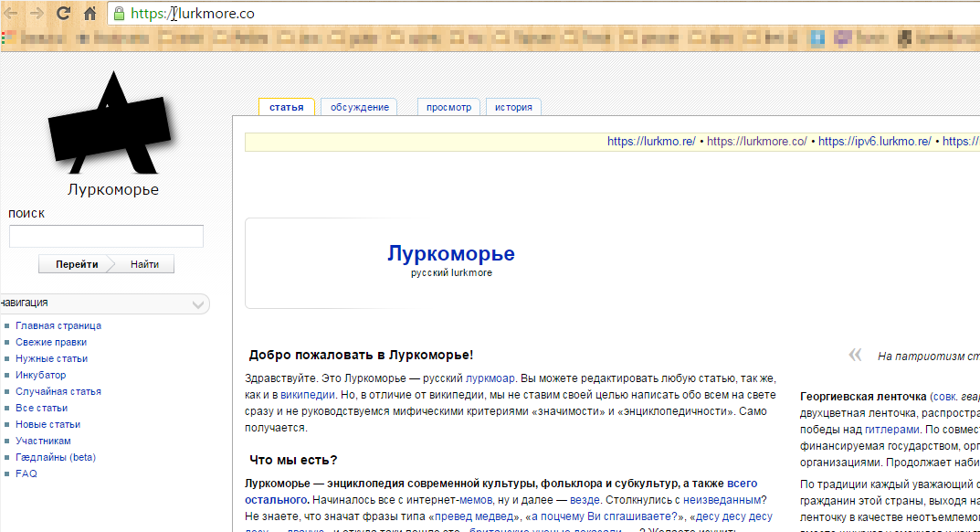Open the луркмоар link in welcome text

pos(490,378)
